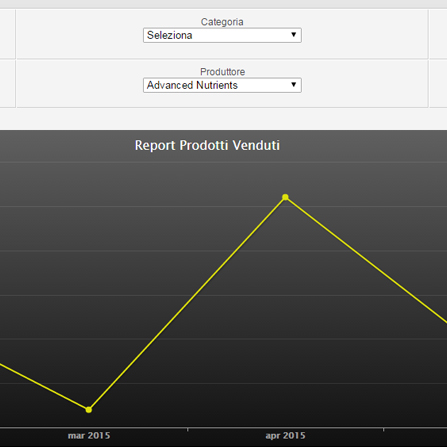Click the empty cell left of Categoria
Screen dimensions: 447x447
click(7, 34)
